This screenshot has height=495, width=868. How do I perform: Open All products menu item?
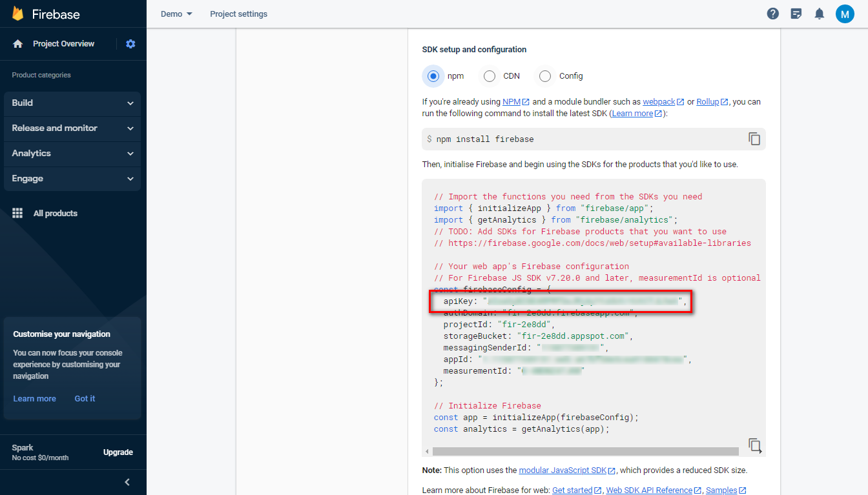point(56,213)
